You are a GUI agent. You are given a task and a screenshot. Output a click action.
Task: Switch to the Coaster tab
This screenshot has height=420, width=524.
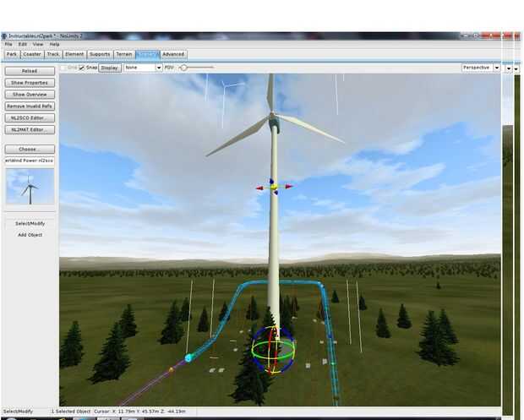click(32, 54)
